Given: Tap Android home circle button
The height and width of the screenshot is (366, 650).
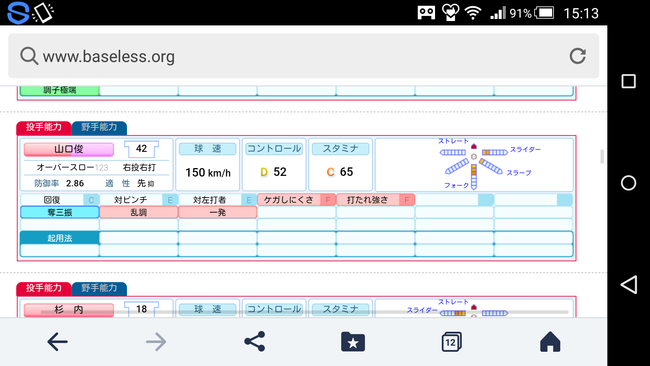Looking at the screenshot, I should pyautogui.click(x=628, y=183).
